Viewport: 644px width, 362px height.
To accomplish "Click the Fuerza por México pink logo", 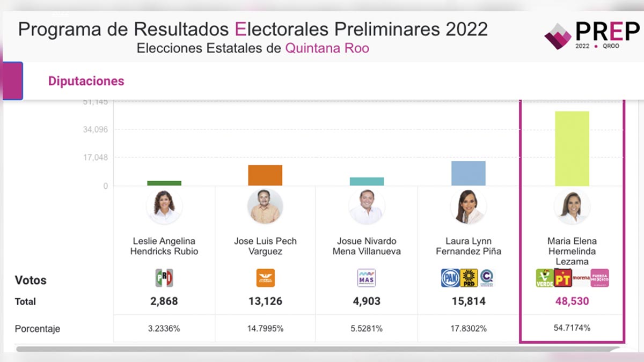I will (x=600, y=278).
